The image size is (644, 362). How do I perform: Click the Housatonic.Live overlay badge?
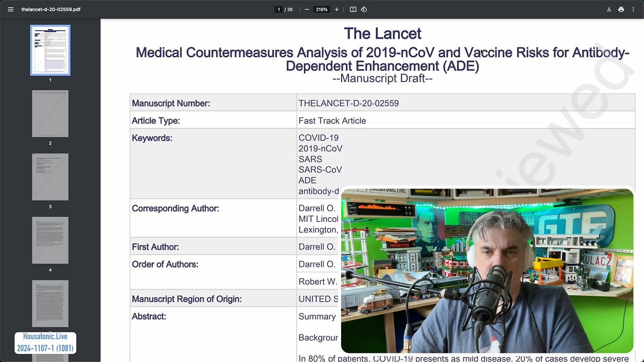[45, 342]
